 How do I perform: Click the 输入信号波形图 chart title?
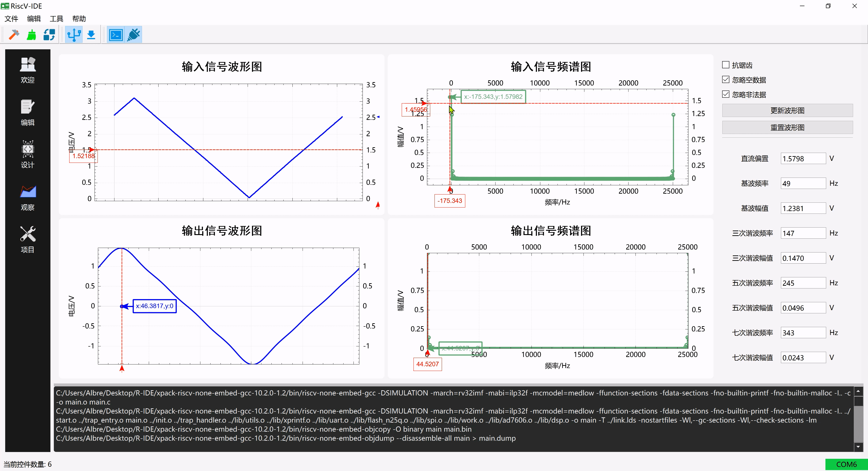click(x=222, y=67)
